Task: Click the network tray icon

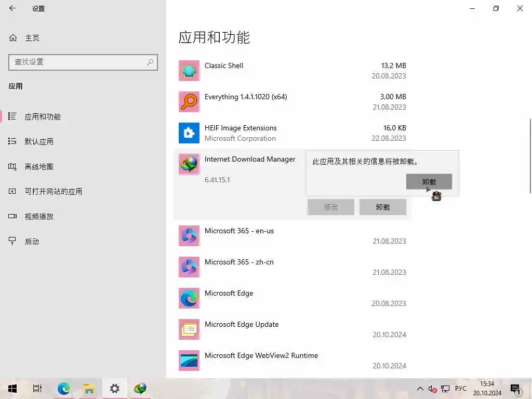Action: coord(445,389)
